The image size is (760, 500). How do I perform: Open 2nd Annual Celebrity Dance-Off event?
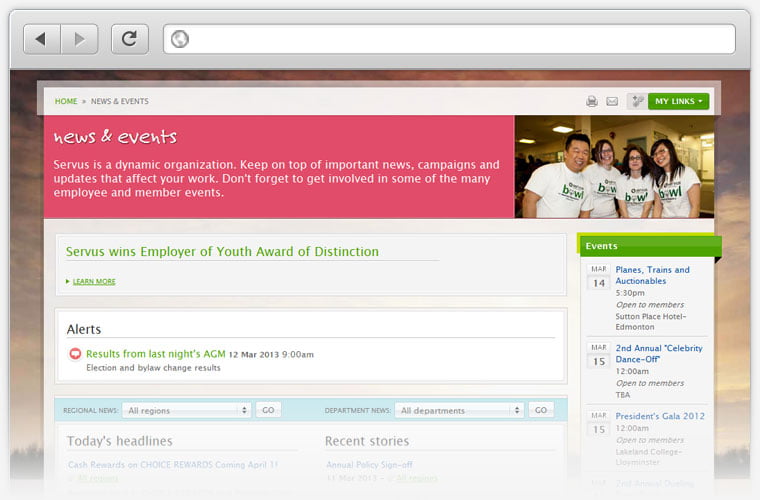tap(659, 354)
